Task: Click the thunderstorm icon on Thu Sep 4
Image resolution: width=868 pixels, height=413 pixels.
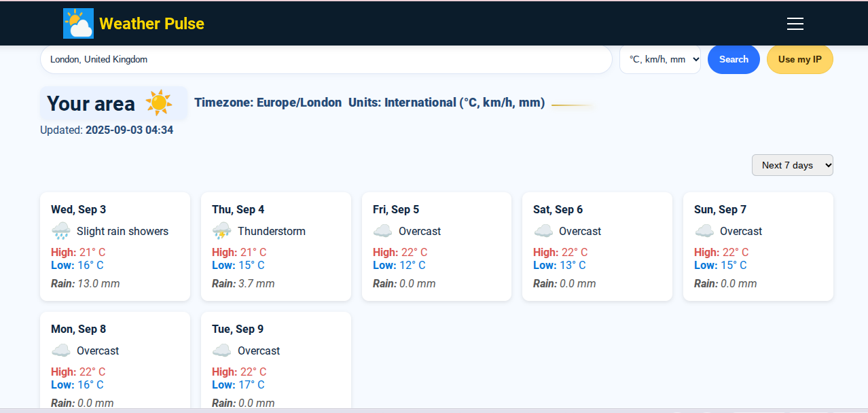Action: (221, 231)
